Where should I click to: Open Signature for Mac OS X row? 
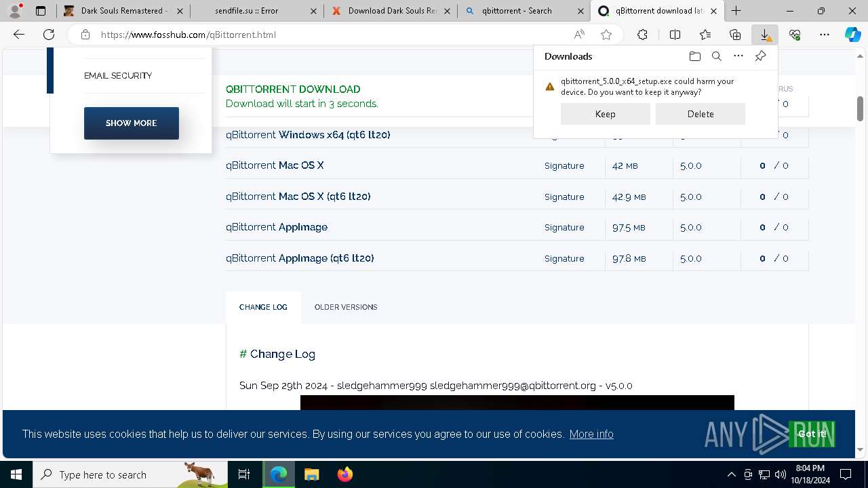pos(564,165)
